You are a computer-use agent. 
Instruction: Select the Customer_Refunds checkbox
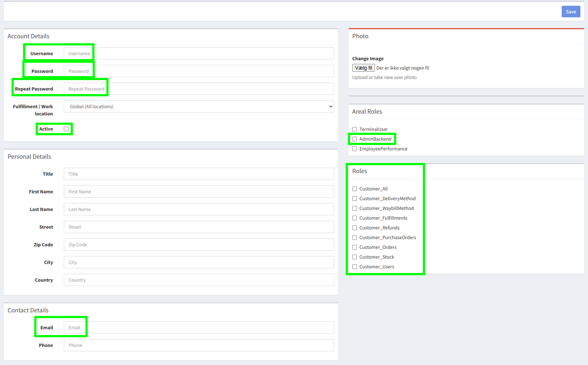355,228
